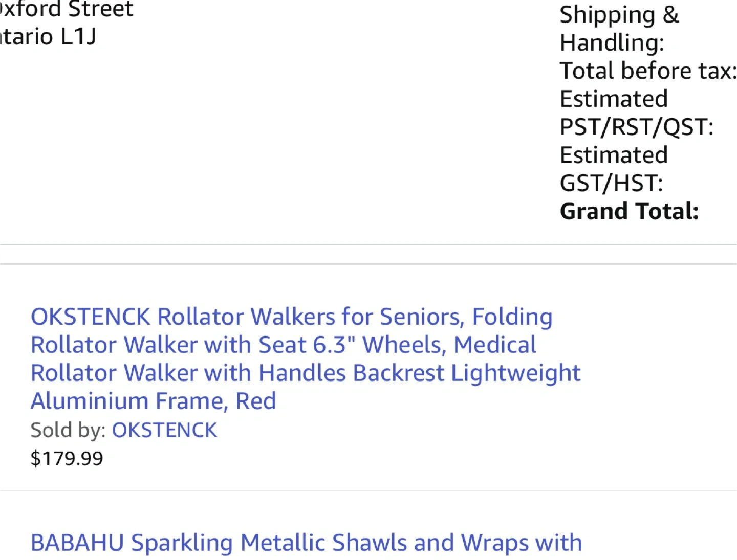Click divider line between OKSTENCK and BABAHU items
The height and width of the screenshot is (560, 737).
pos(368,490)
